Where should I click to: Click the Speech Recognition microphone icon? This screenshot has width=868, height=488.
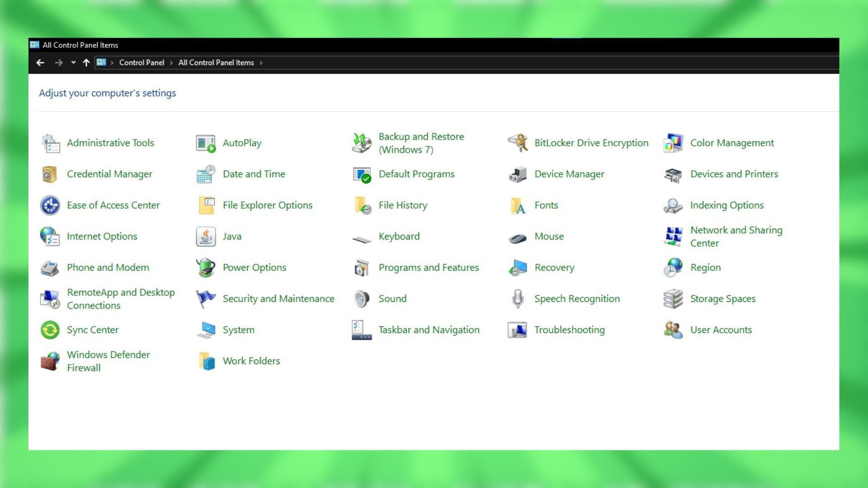pos(518,299)
